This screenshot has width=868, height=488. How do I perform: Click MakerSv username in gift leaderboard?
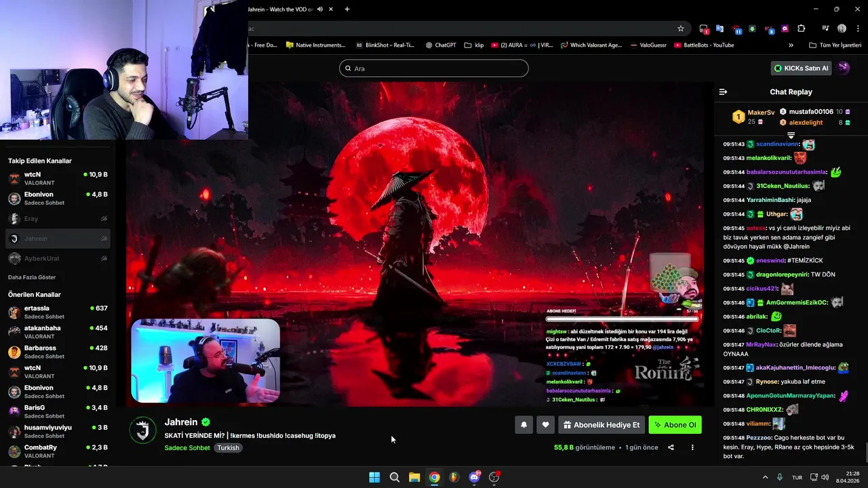point(761,113)
